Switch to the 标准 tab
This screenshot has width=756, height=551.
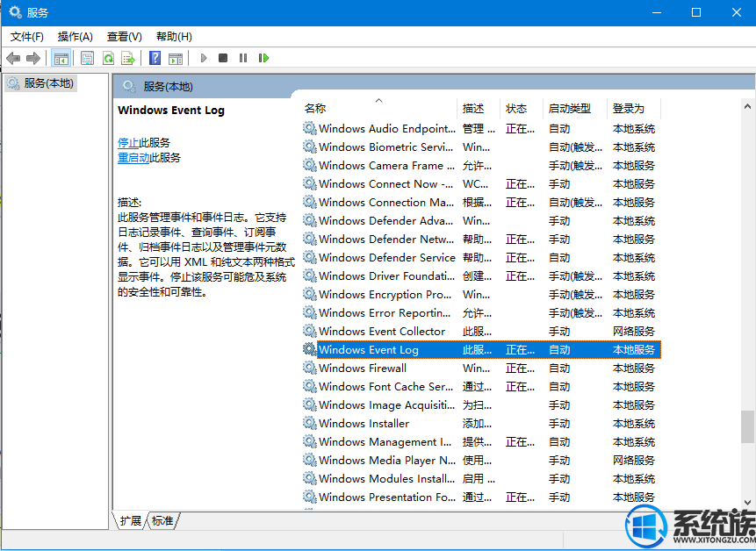pyautogui.click(x=162, y=520)
